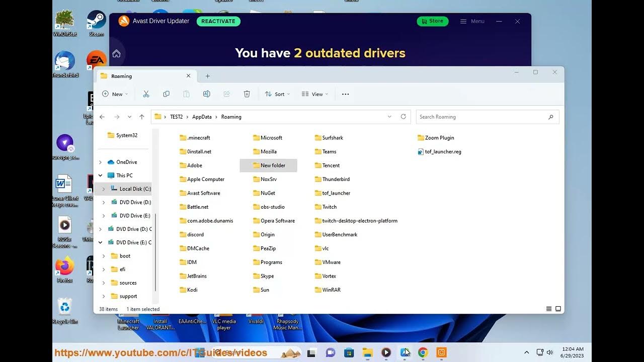644x362 pixels.
Task: Click the Avast Store button
Action: (x=433, y=21)
